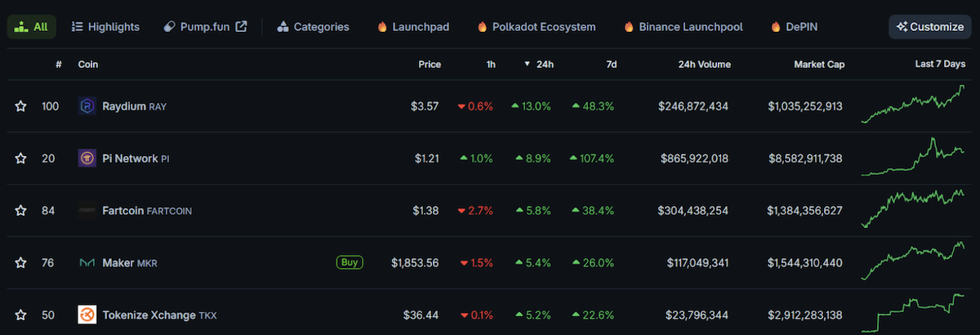Screen dimensions: 980x335
Task: Open the Pi Network PI coin link
Action: pyautogui.click(x=136, y=159)
